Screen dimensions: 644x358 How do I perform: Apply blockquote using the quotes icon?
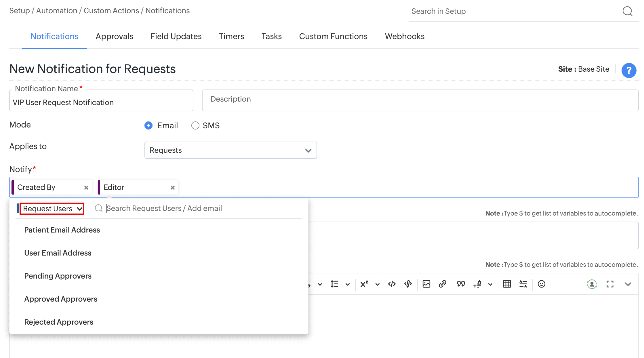461,284
